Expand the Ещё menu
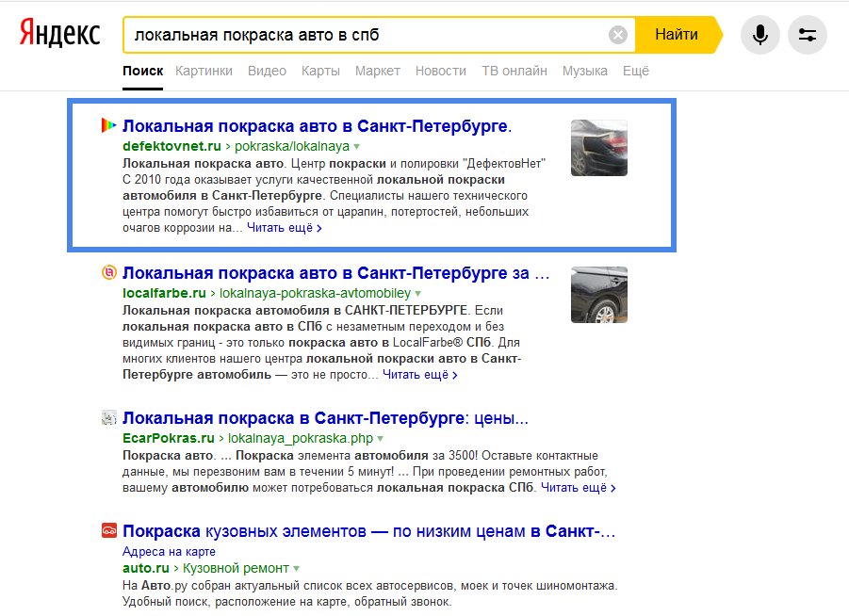The width and height of the screenshot is (849, 616). [x=636, y=71]
